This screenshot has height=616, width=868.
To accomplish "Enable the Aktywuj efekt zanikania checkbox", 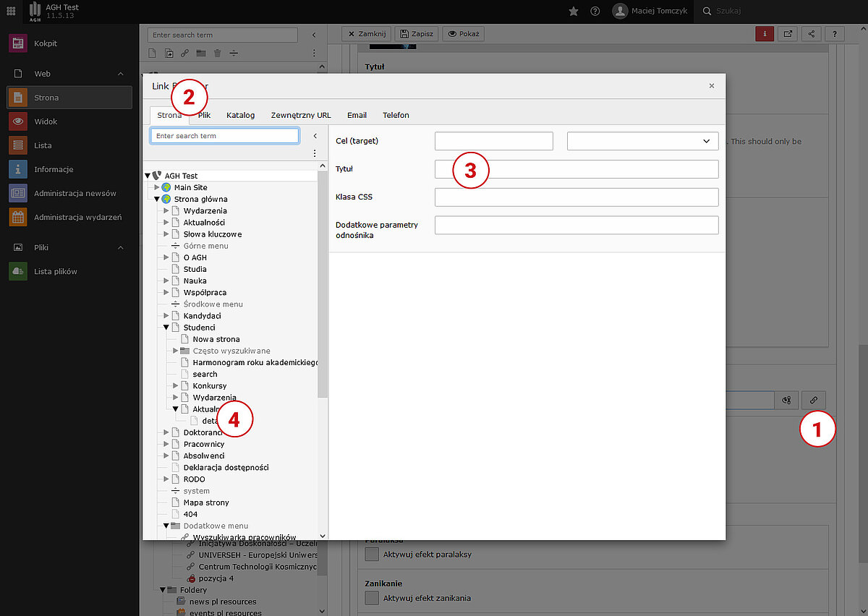I will click(372, 598).
